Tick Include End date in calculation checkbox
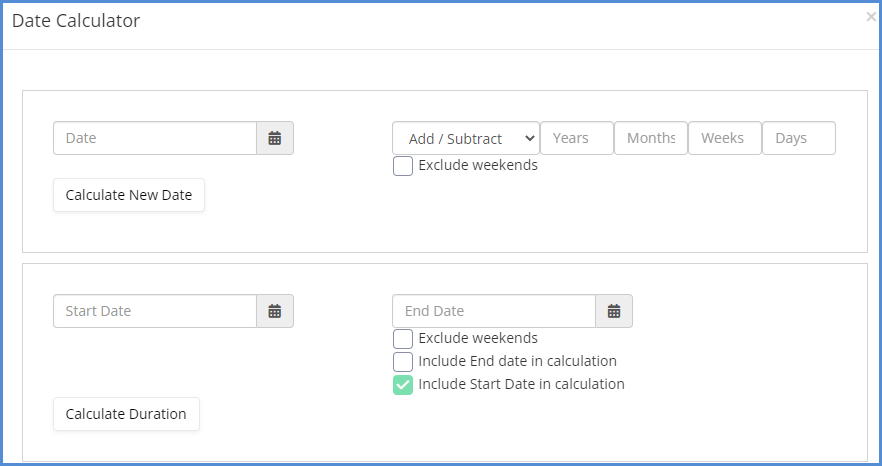Viewport: 882px width, 466px height. coord(403,362)
